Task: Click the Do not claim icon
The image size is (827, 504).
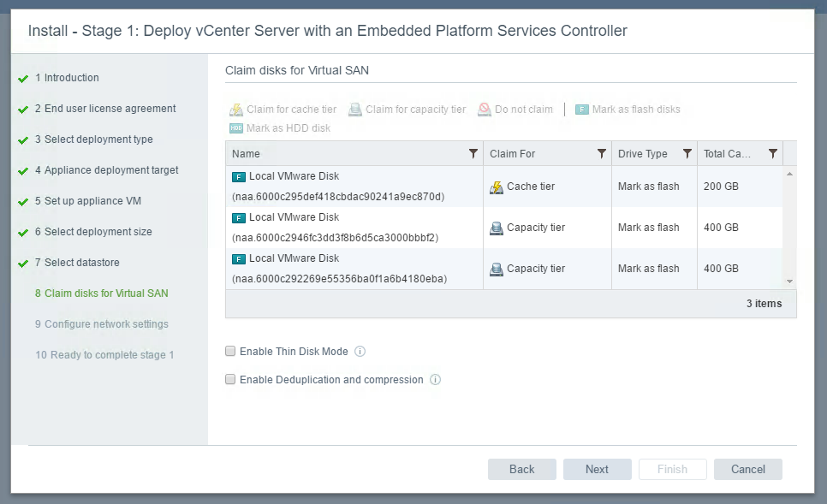Action: pyautogui.click(x=485, y=110)
